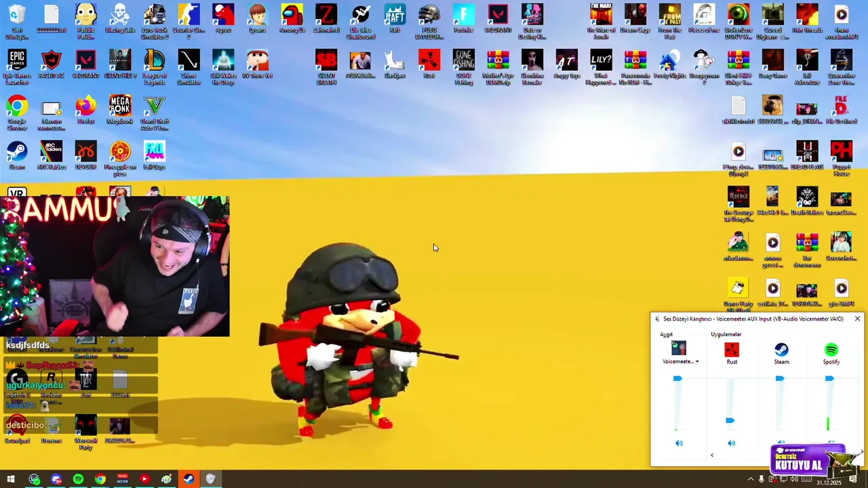Image resolution: width=868 pixels, height=488 pixels.
Task: Select the Firefox desktop shortcut
Action: coord(85,110)
